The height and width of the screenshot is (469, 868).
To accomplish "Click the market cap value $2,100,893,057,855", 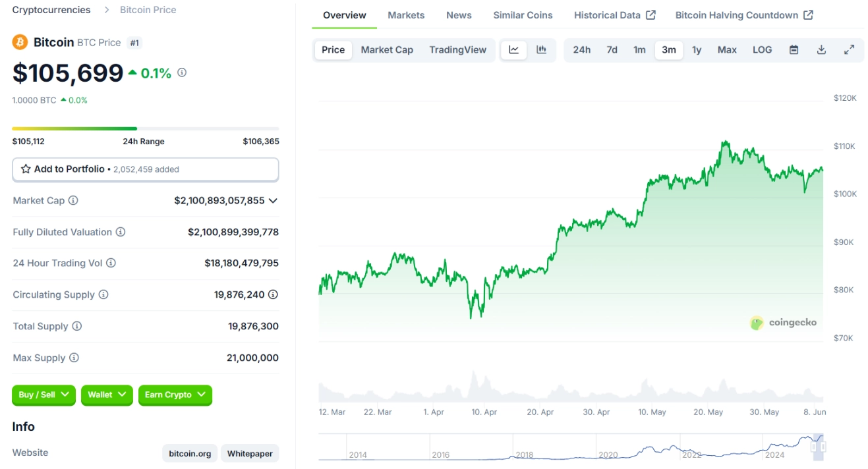I will click(x=219, y=200).
